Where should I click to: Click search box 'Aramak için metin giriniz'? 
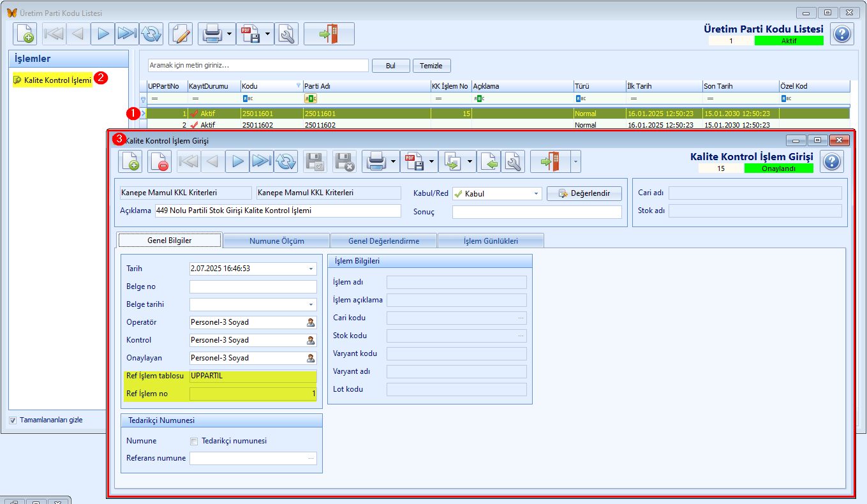(258, 65)
